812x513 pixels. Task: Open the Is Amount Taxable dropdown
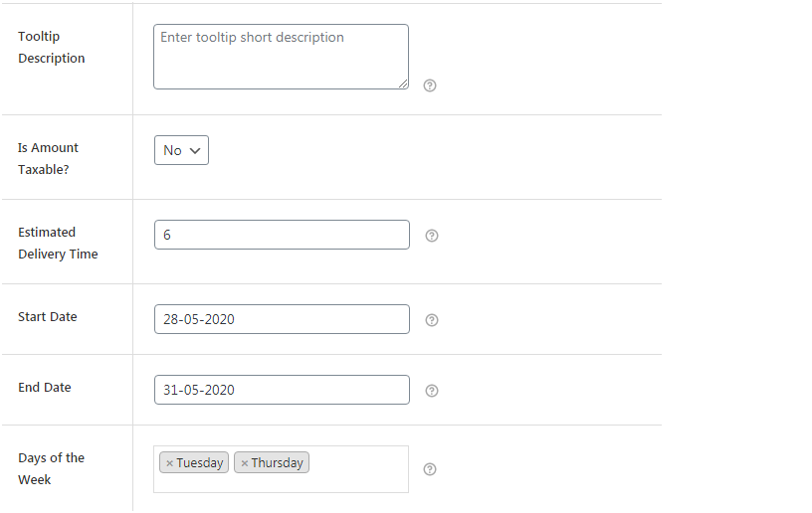181,150
